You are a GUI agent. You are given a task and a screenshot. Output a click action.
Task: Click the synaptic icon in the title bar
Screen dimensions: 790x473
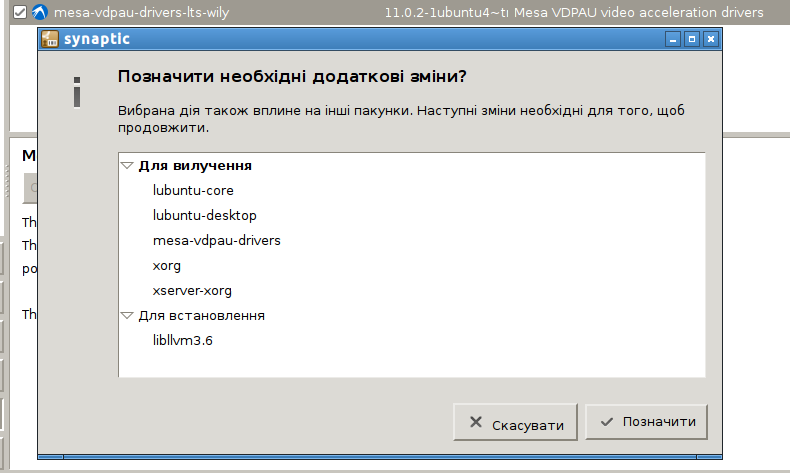tap(50, 40)
